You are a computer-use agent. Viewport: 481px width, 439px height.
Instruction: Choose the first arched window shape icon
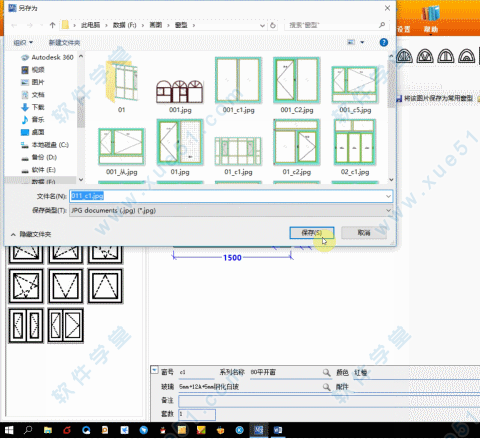click(404, 56)
